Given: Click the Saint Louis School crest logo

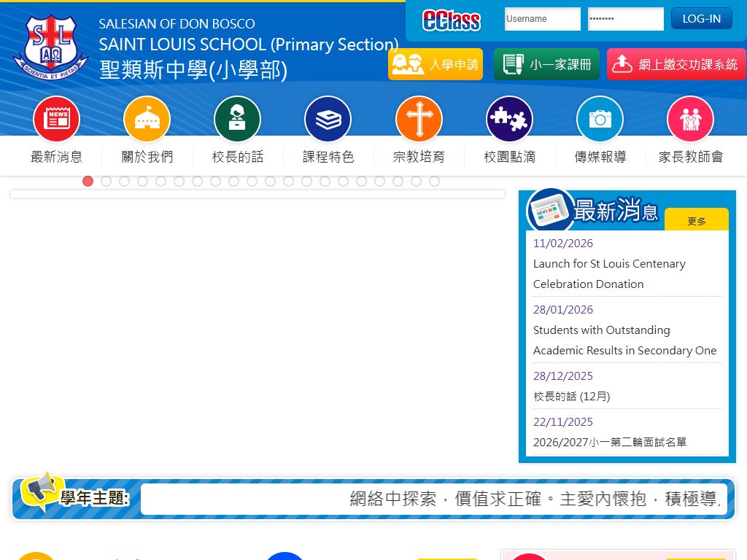Looking at the screenshot, I should [x=50, y=47].
